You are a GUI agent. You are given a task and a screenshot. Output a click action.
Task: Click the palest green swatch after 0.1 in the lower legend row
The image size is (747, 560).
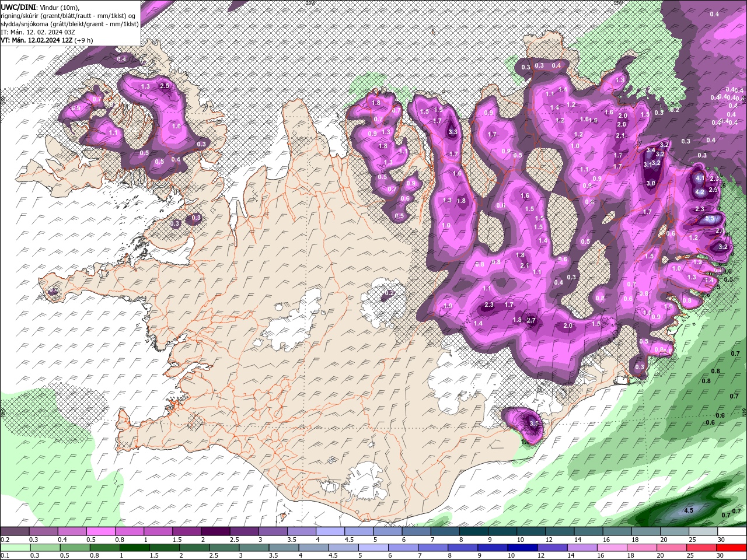(x=15, y=548)
